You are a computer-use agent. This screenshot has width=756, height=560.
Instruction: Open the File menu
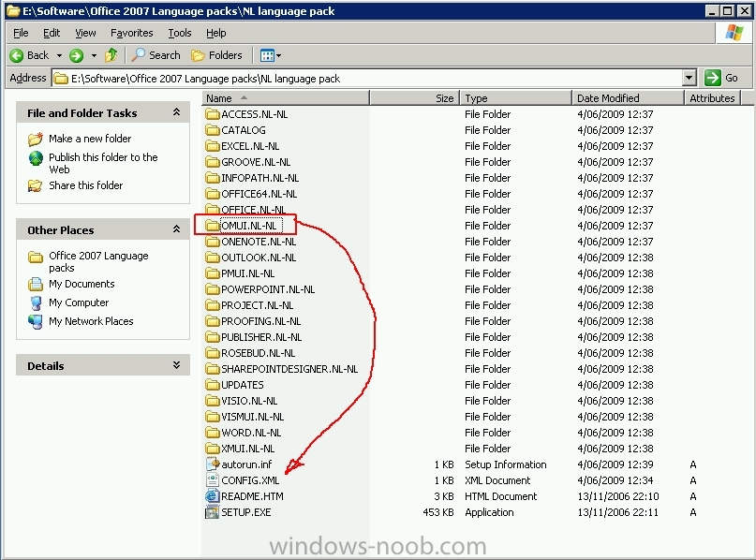pyautogui.click(x=21, y=33)
